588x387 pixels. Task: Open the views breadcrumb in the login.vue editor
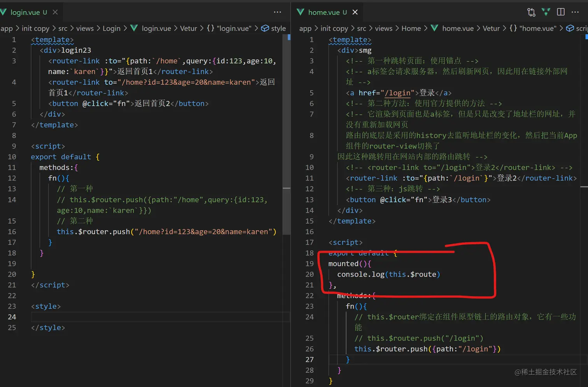[85, 28]
